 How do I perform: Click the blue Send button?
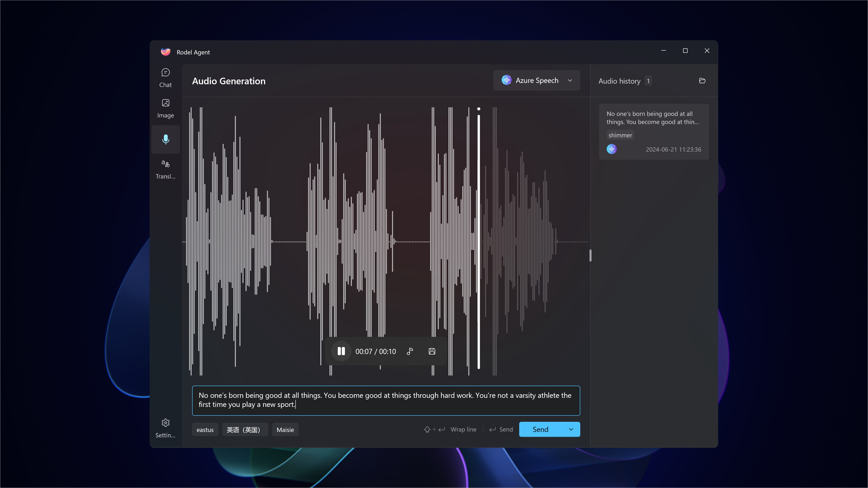pos(540,429)
